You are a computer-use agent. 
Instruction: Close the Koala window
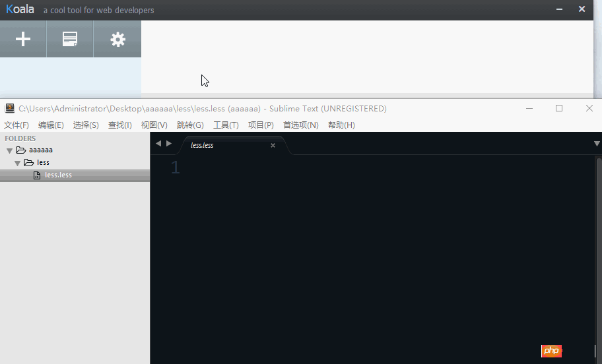click(582, 9)
